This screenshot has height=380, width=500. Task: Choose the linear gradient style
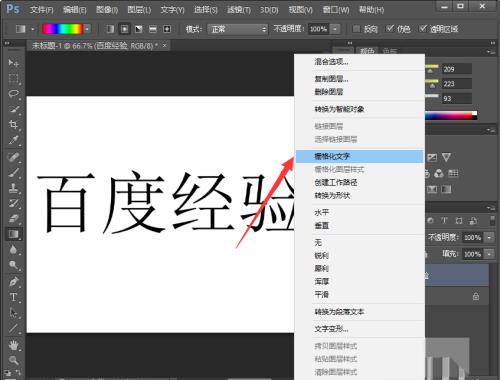tap(110, 29)
